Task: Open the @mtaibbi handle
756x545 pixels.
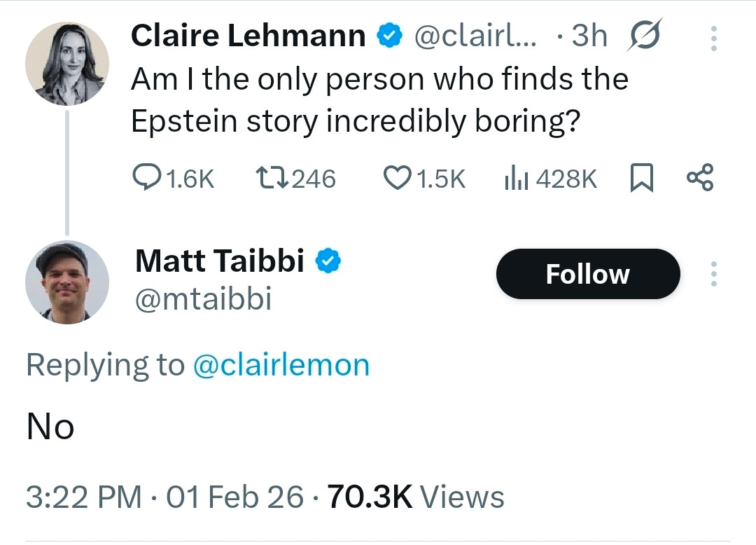Action: click(203, 299)
